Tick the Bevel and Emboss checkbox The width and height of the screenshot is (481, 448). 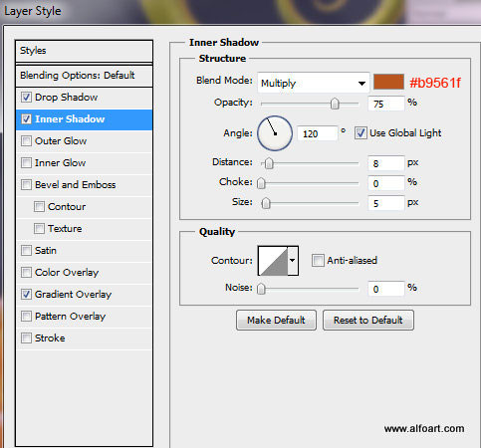pos(26,185)
